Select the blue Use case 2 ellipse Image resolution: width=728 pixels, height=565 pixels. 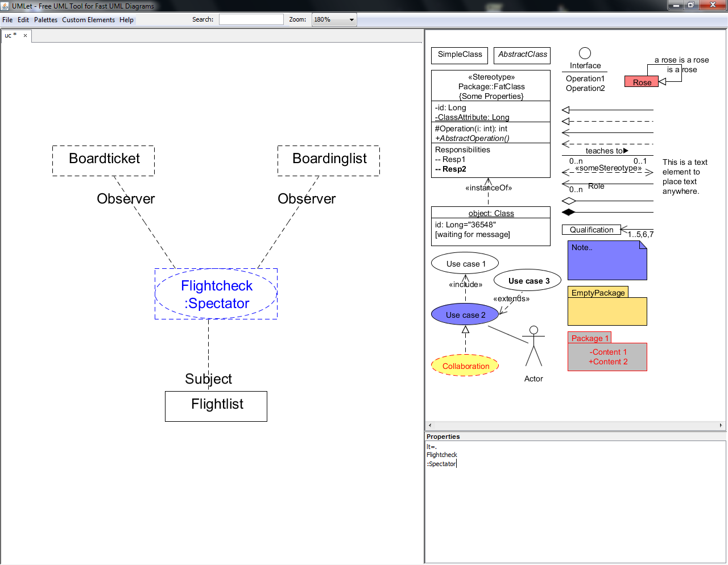(x=465, y=315)
